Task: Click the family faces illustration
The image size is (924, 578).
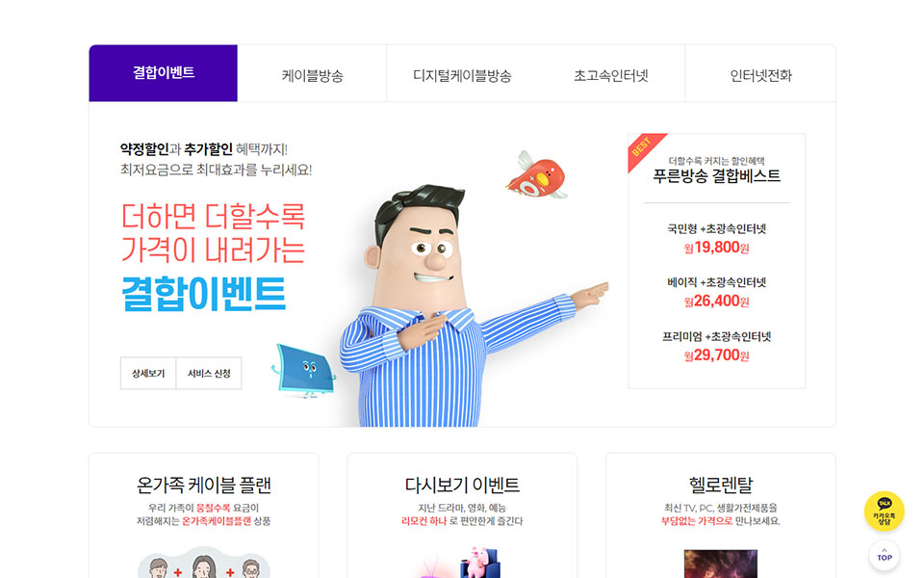Action: pyautogui.click(x=203, y=563)
